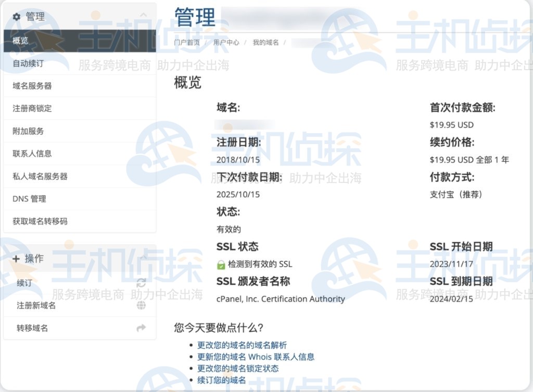The height and width of the screenshot is (392, 533).
Task: Open the 更改您的域名的域名解析 link
Action: tap(242, 345)
